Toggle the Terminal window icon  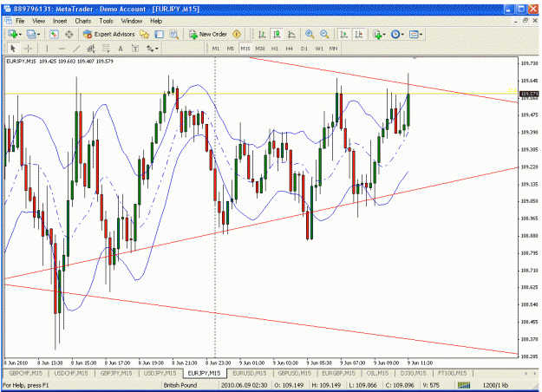pos(159,34)
